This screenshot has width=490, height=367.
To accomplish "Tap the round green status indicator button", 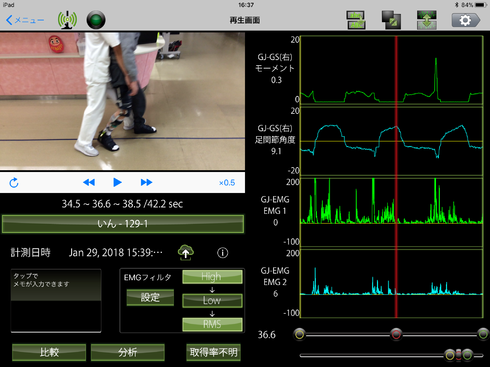I will tap(96, 20).
